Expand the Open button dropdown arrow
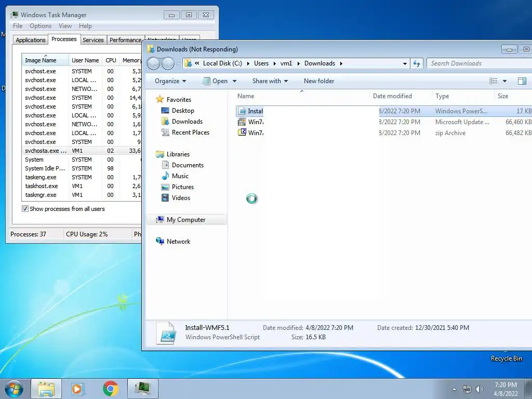 pos(234,81)
